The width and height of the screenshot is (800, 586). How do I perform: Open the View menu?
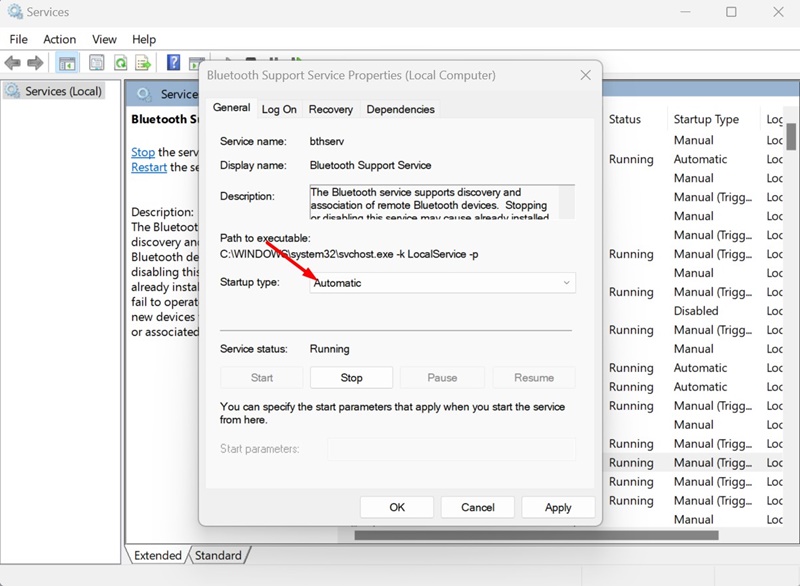pos(104,39)
